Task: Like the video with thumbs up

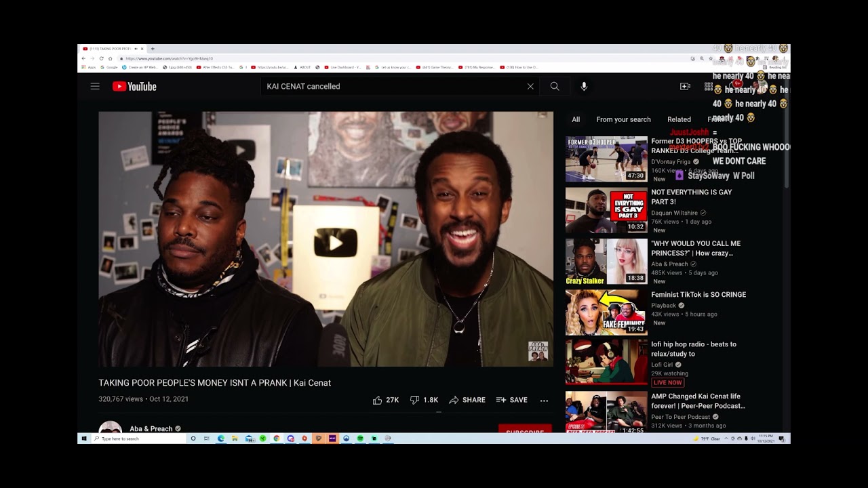Action: click(385, 400)
